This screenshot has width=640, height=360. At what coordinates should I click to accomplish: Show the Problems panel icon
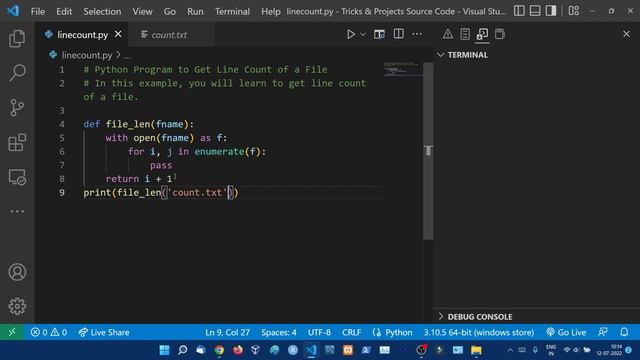pos(447,34)
